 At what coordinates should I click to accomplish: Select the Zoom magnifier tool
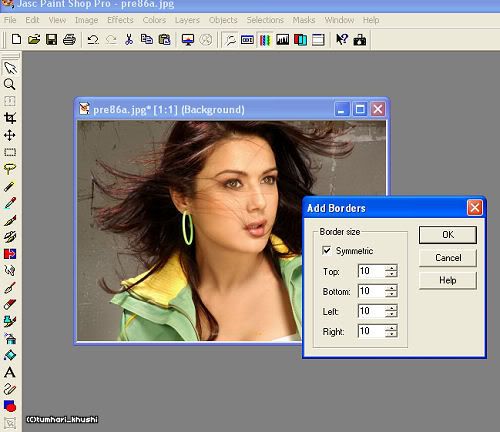(10, 84)
